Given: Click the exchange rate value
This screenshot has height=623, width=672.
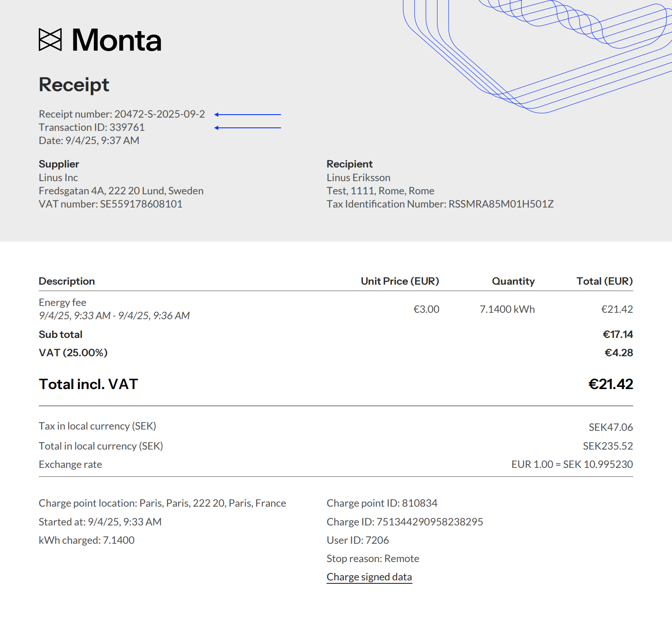Looking at the screenshot, I should (572, 464).
